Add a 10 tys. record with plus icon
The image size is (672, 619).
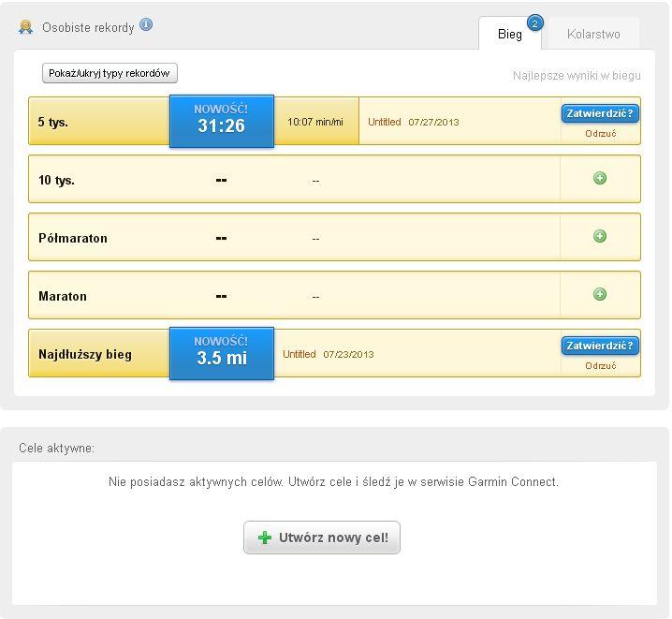(x=600, y=178)
